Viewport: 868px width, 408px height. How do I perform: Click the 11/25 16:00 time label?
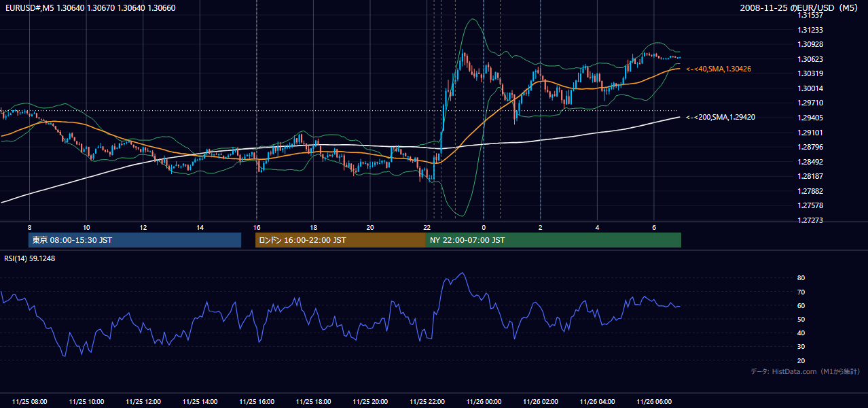257,402
